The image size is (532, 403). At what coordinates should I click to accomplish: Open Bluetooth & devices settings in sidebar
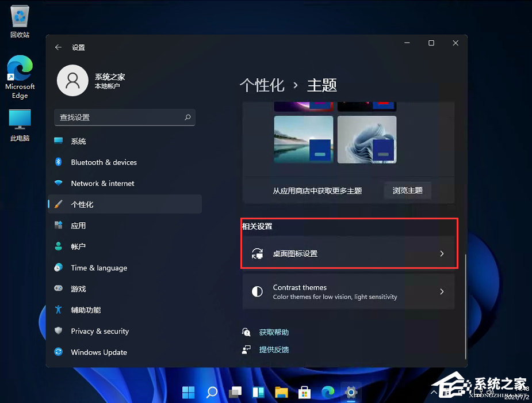(x=104, y=162)
